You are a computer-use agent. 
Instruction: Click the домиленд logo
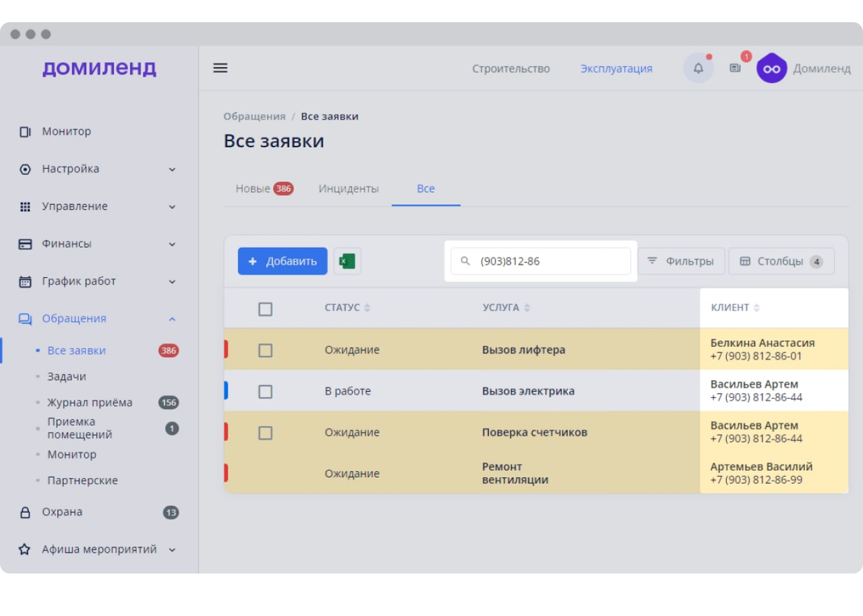click(x=99, y=68)
